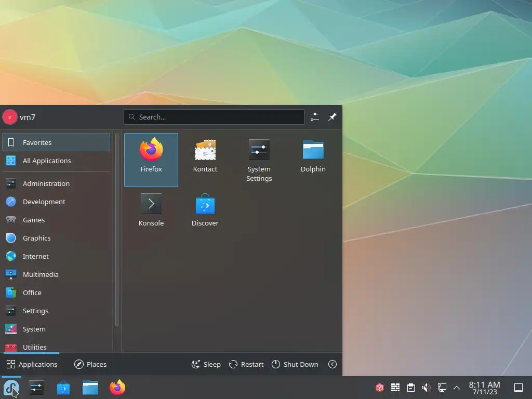Screen dimensions: 532x399
Task: Open the Games category
Action: pyautogui.click(x=56, y=220)
